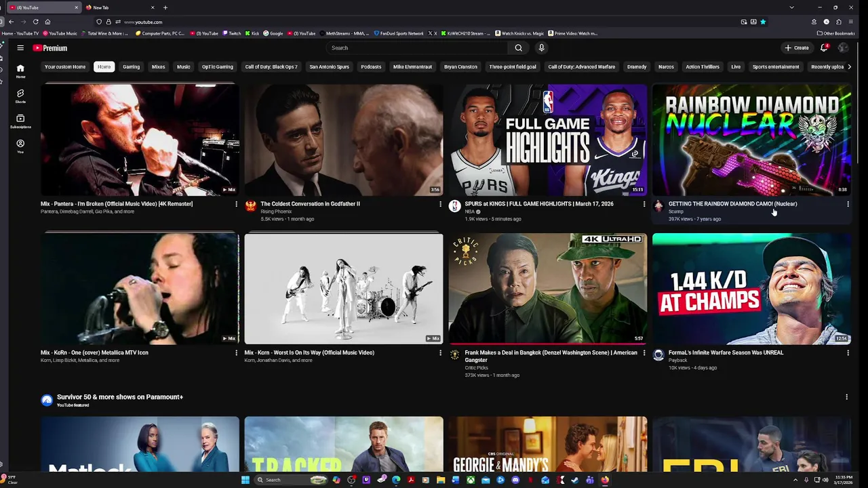
Task: Play the Godfather II conversation thumbnail
Action: [344, 140]
